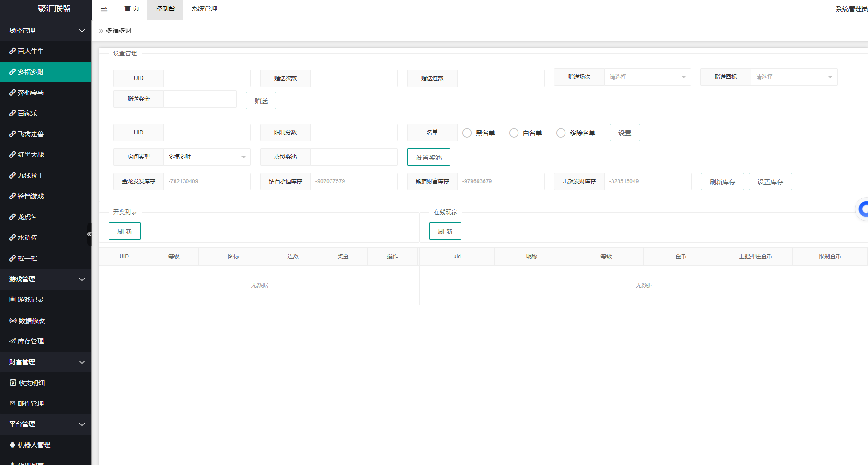Select the 黑名单 radio button

pos(467,133)
